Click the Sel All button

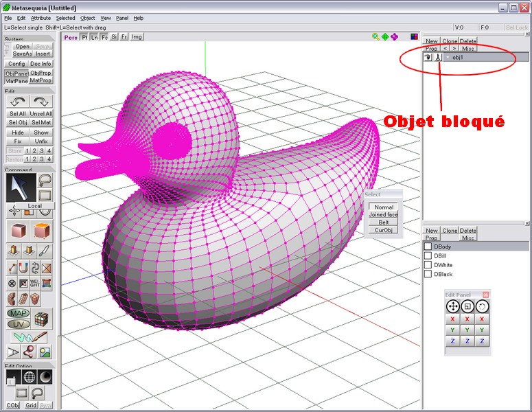tap(17, 113)
